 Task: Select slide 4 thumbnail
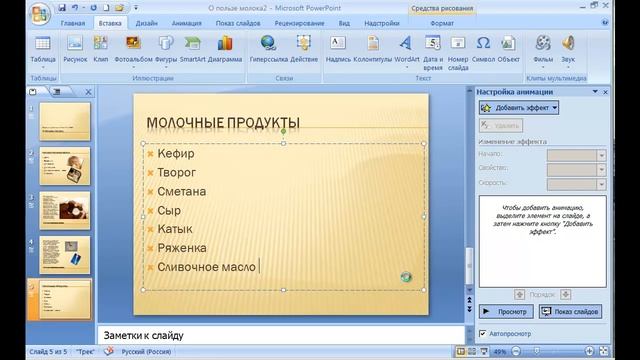pos(65,255)
